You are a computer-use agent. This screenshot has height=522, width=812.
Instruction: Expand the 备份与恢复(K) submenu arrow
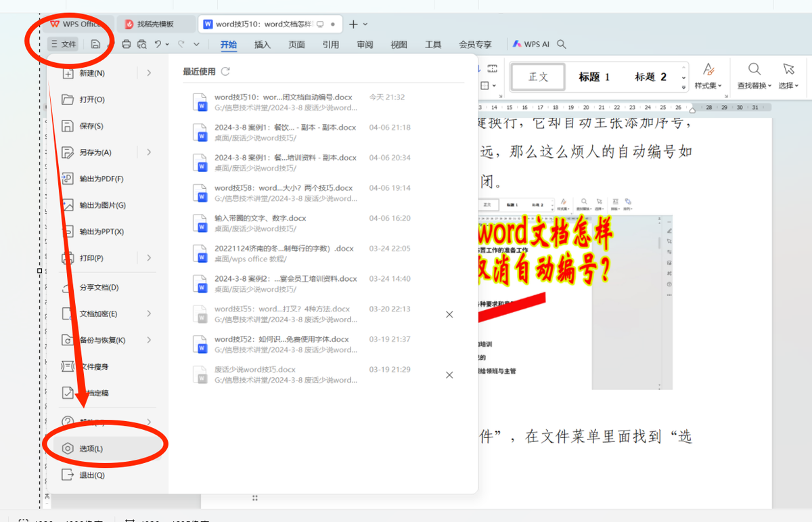[x=149, y=340]
